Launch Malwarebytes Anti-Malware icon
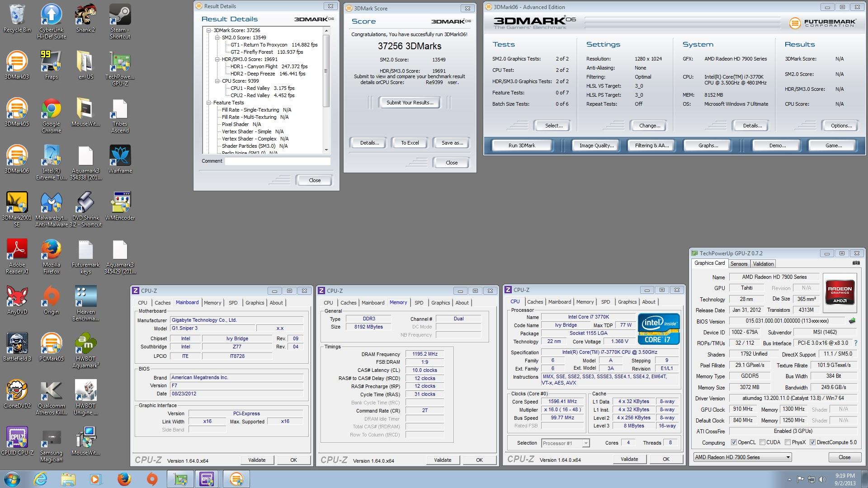The height and width of the screenshot is (488, 868). click(52, 209)
